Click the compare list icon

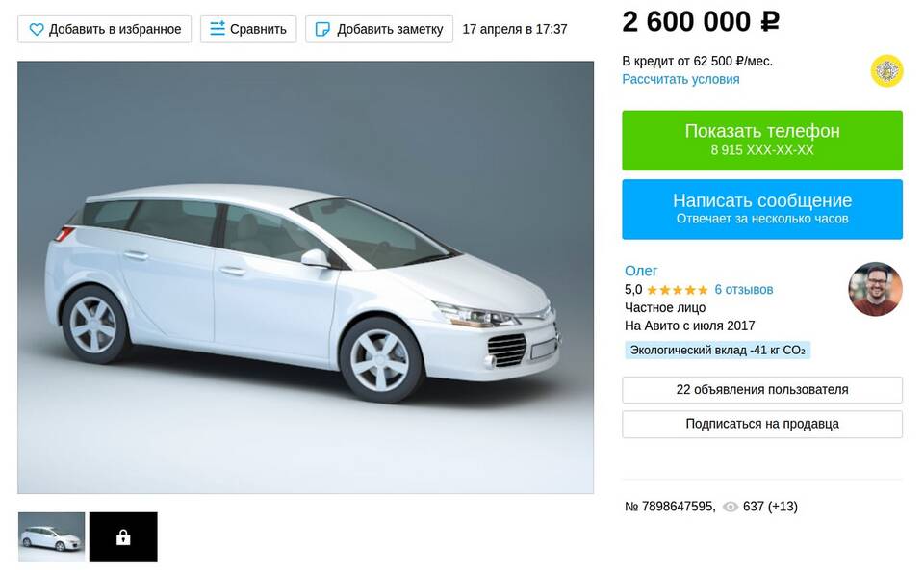218,28
